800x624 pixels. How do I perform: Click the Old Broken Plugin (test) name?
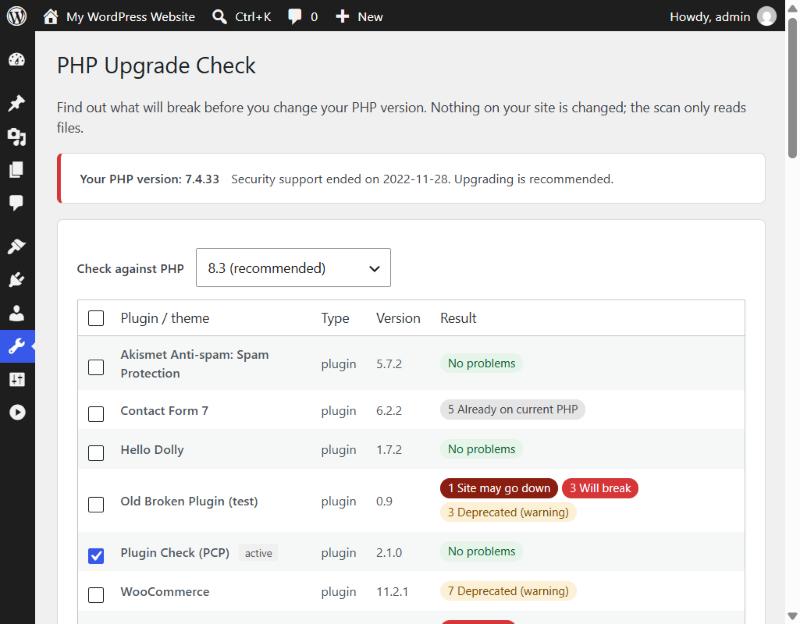coord(189,502)
